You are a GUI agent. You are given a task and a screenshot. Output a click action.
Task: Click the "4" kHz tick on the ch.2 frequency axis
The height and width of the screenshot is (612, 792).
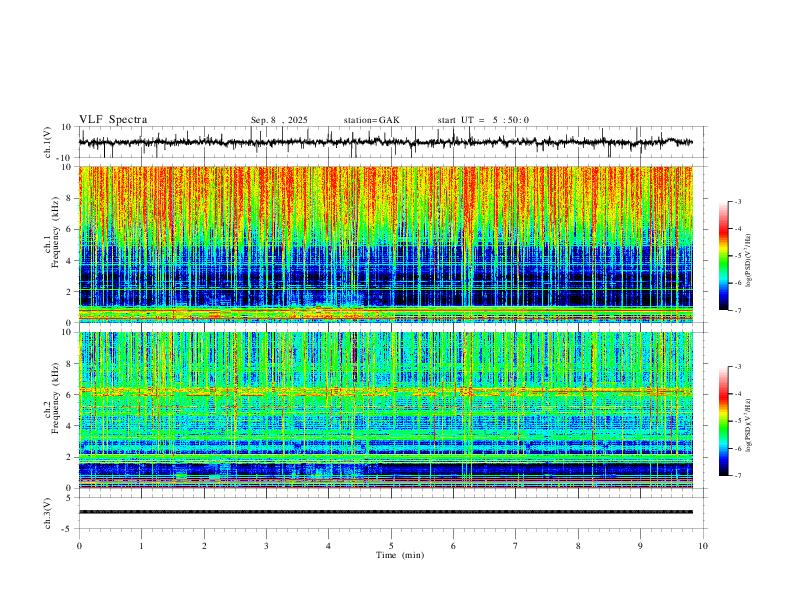pyautogui.click(x=70, y=426)
